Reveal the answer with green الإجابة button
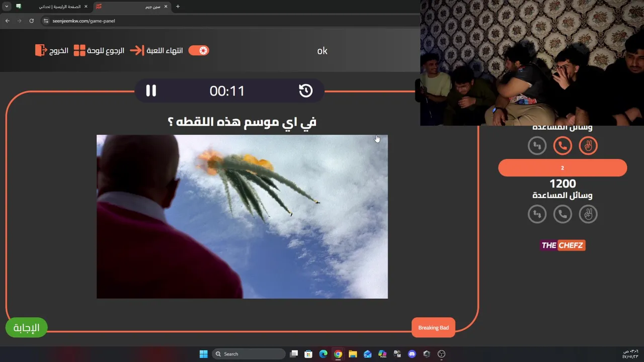This screenshot has height=362, width=644. click(26, 328)
